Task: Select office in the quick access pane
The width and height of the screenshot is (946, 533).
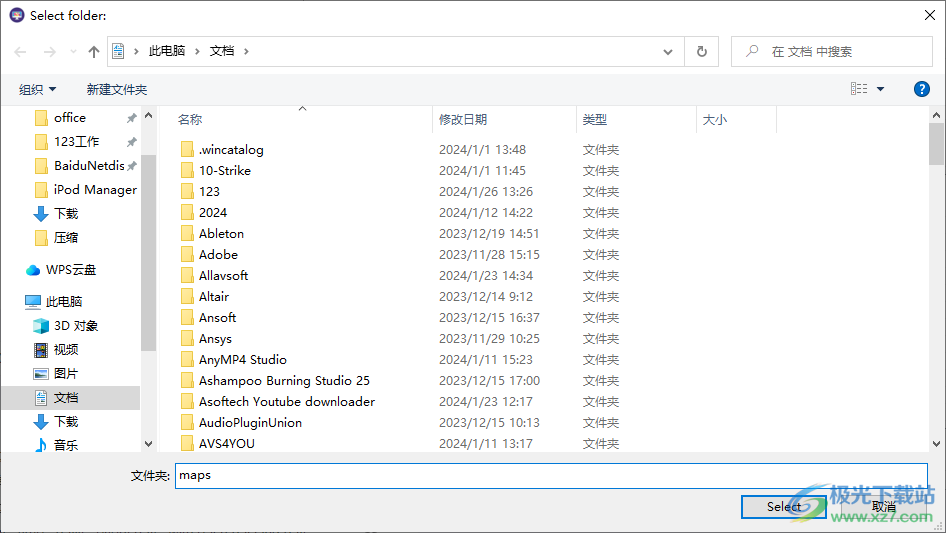Action: coord(70,118)
